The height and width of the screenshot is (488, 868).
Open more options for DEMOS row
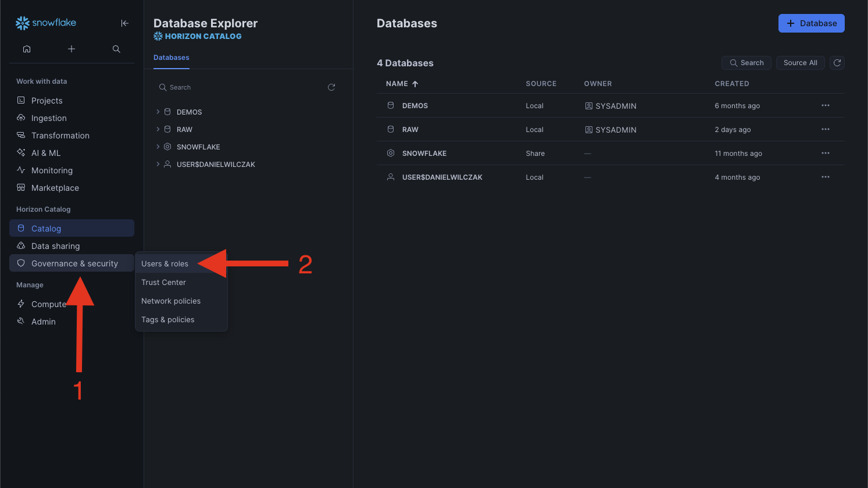point(825,106)
